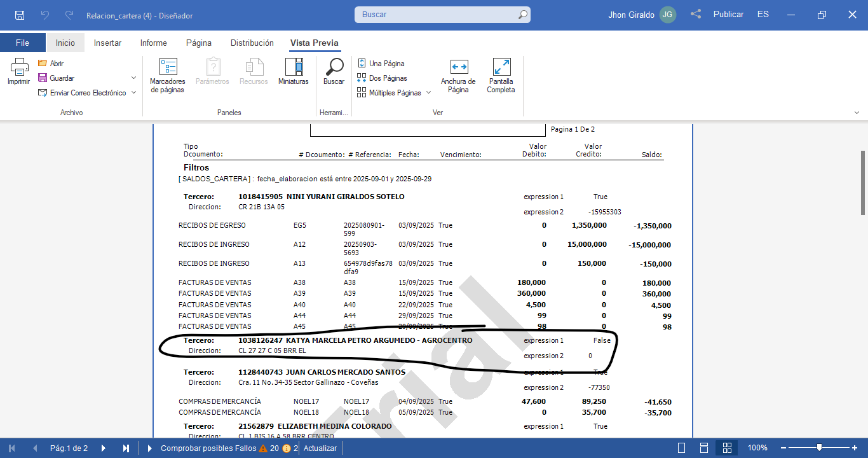The image size is (868, 458).
Task: Open the Guardar dropdown arrow
Action: point(133,78)
